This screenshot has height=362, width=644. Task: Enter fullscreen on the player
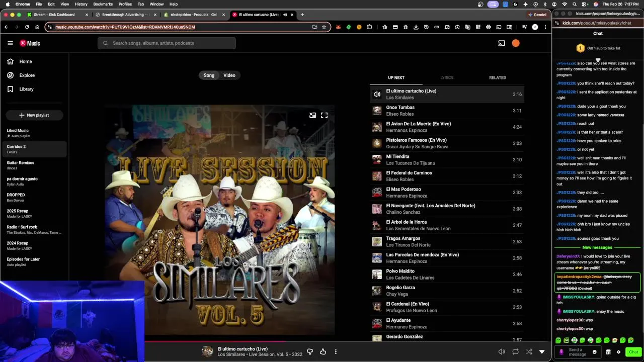pos(325,115)
